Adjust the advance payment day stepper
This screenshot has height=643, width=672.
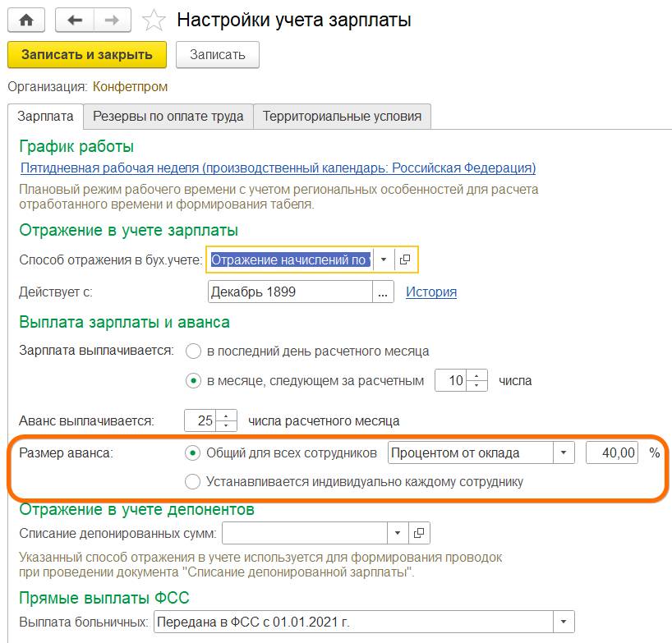[x=228, y=420]
